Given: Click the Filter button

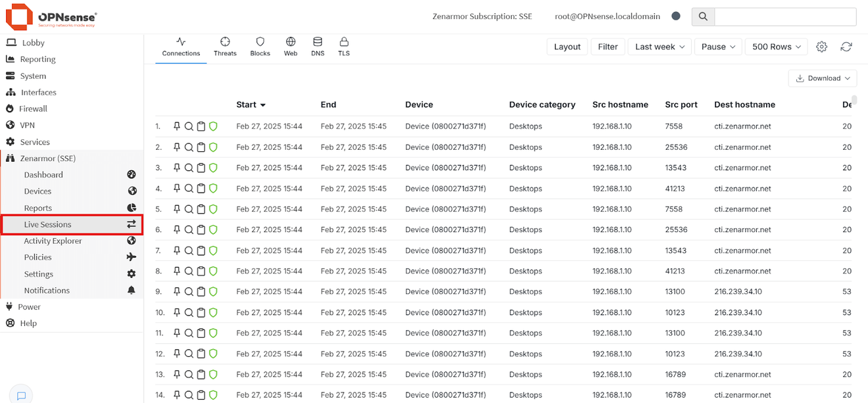Looking at the screenshot, I should 608,47.
